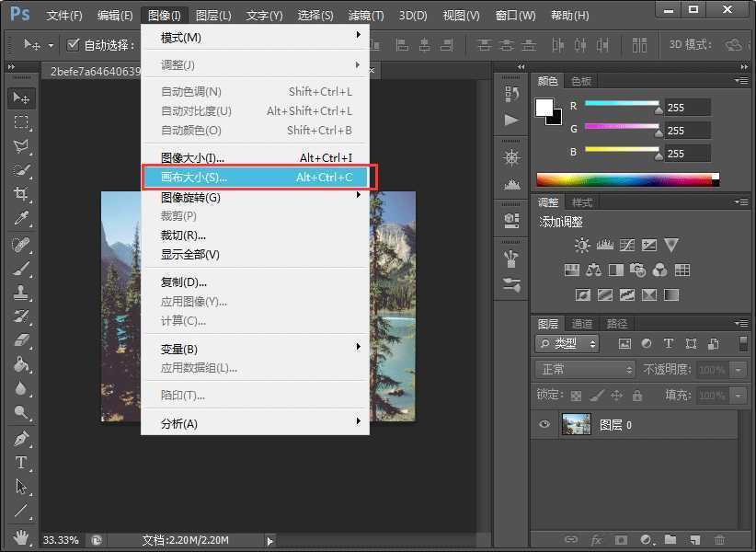
Task: Enable the transparent pixels lock
Action: pos(577,396)
